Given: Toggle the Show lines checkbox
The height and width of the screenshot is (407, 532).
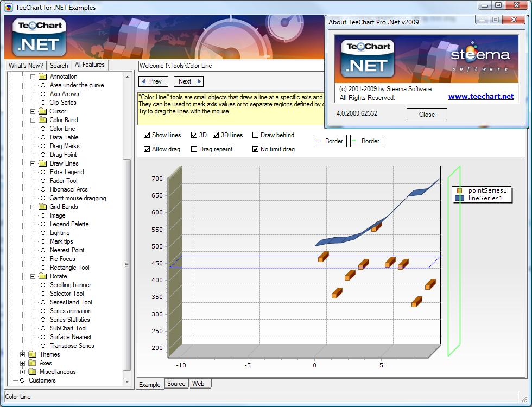Looking at the screenshot, I should [x=147, y=135].
